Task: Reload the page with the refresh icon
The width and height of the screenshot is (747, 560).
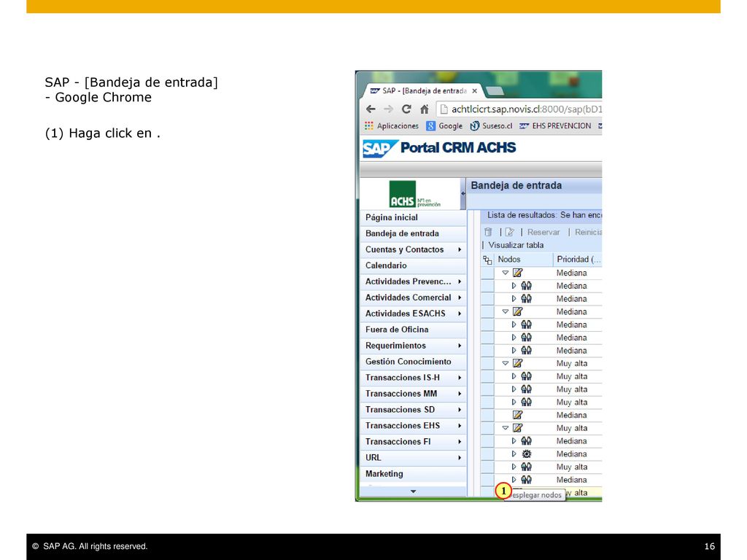Action: (406, 109)
